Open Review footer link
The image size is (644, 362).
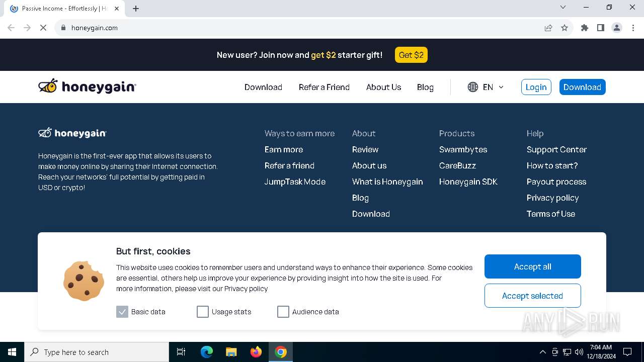365,149
